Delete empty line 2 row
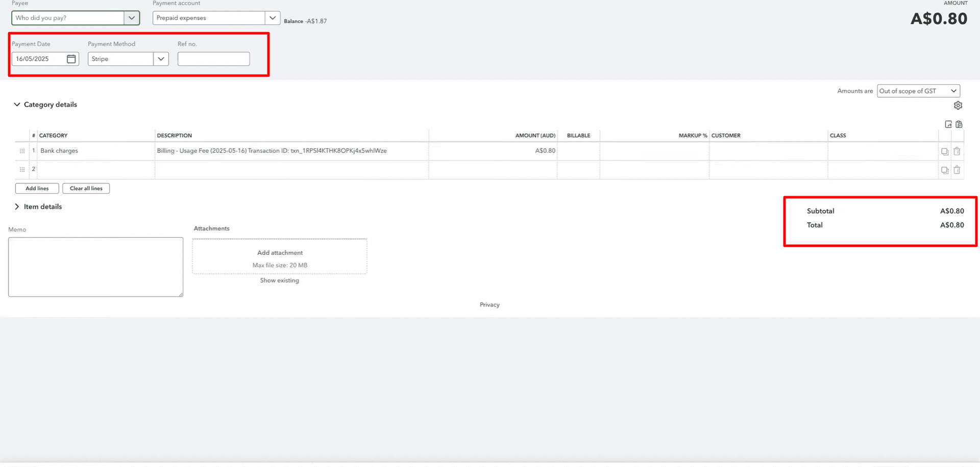980x467 pixels. pyautogui.click(x=957, y=170)
